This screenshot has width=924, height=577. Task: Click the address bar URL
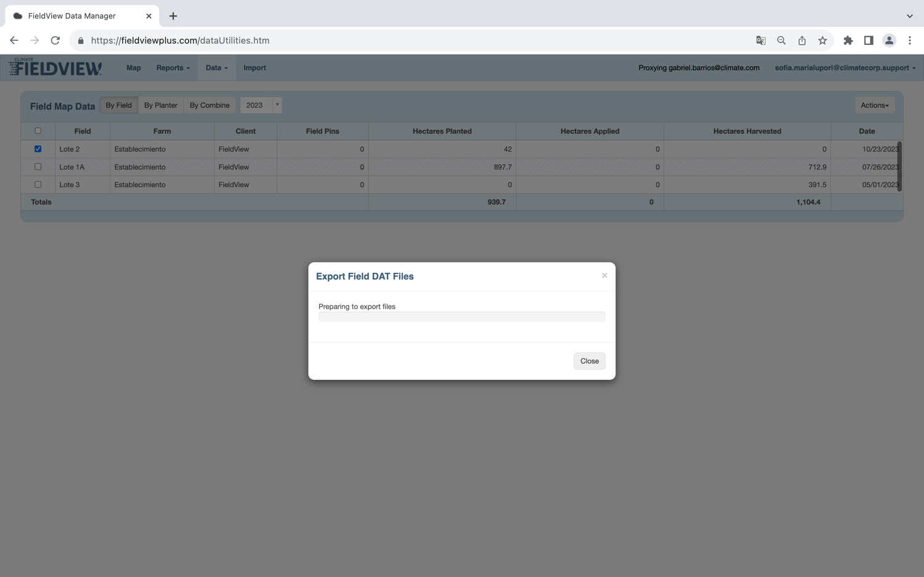pos(180,40)
